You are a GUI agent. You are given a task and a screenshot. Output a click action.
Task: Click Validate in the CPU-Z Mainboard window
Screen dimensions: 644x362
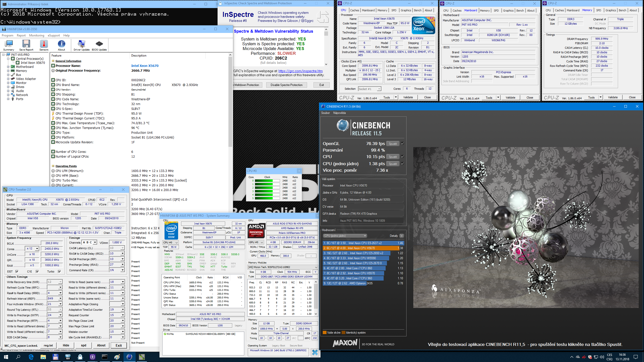(x=510, y=98)
